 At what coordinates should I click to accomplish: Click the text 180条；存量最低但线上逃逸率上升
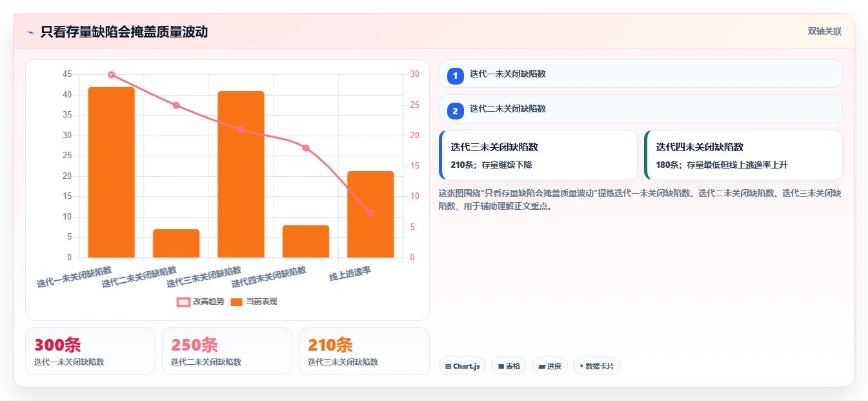[x=722, y=165]
